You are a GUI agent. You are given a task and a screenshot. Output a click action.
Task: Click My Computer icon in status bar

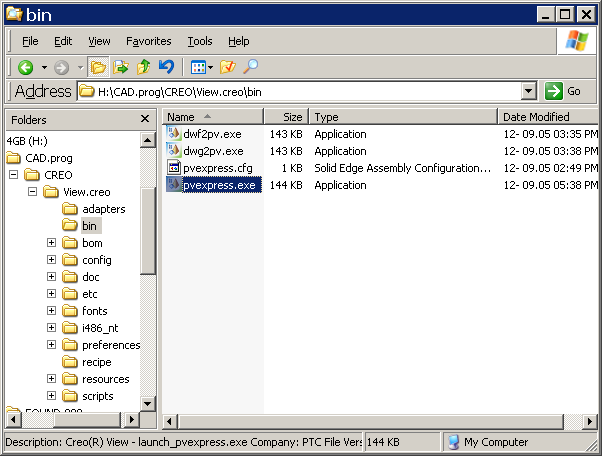[x=454, y=442]
